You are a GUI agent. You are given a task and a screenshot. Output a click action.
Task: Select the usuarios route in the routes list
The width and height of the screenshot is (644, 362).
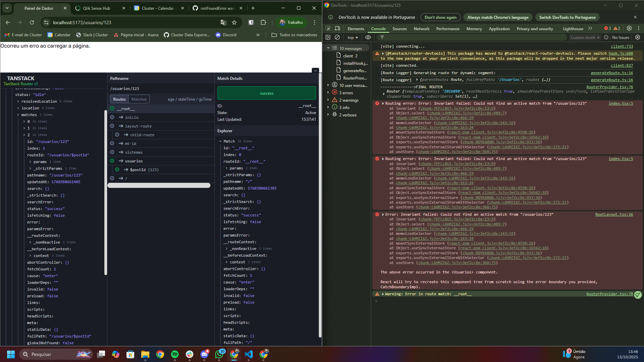coord(134,161)
